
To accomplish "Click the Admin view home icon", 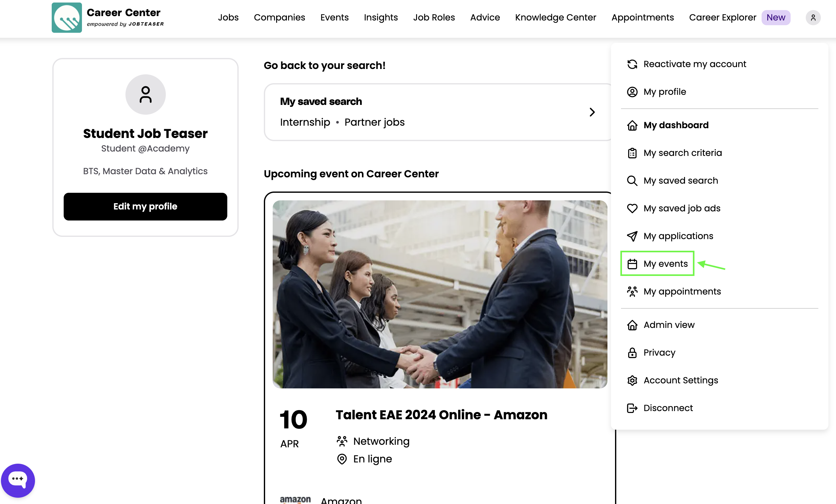I will 632,325.
